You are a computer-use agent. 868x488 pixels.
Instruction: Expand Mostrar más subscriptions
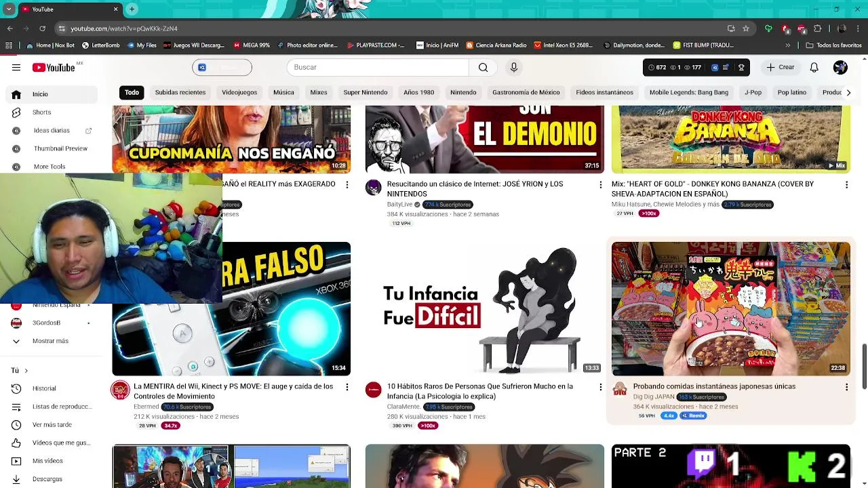tap(50, 341)
